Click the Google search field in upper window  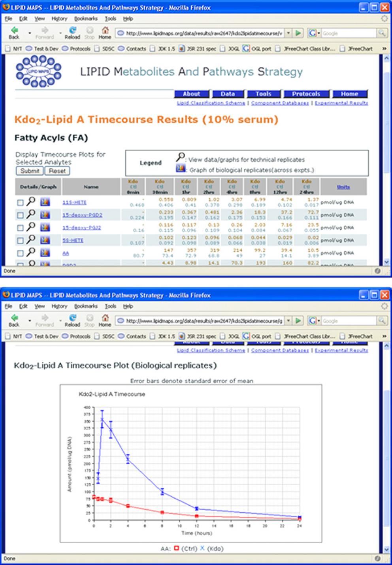coord(349,33)
